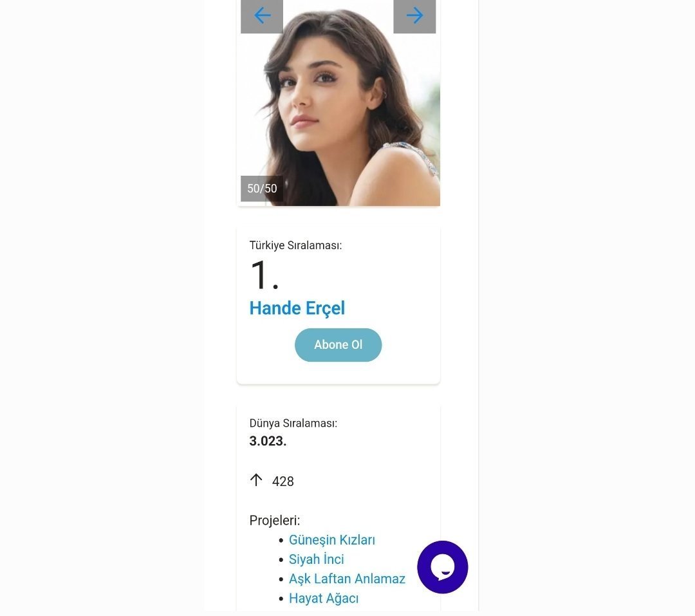This screenshot has width=695, height=616.
Task: Click the world rank value 3.023.
Action: pyautogui.click(x=268, y=442)
